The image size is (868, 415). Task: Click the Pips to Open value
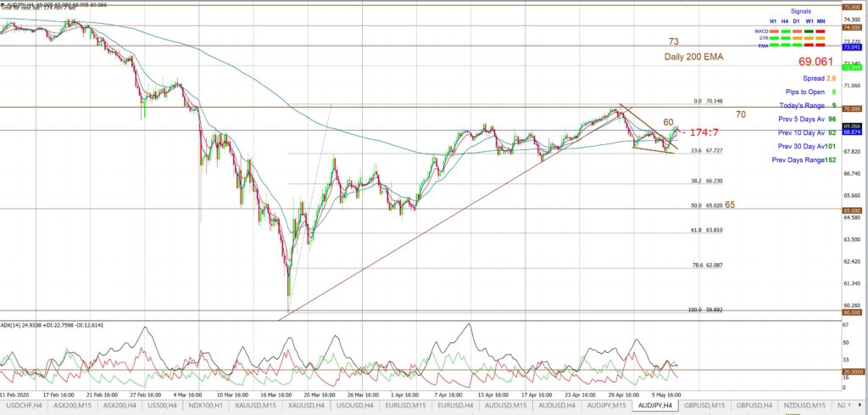[833, 92]
